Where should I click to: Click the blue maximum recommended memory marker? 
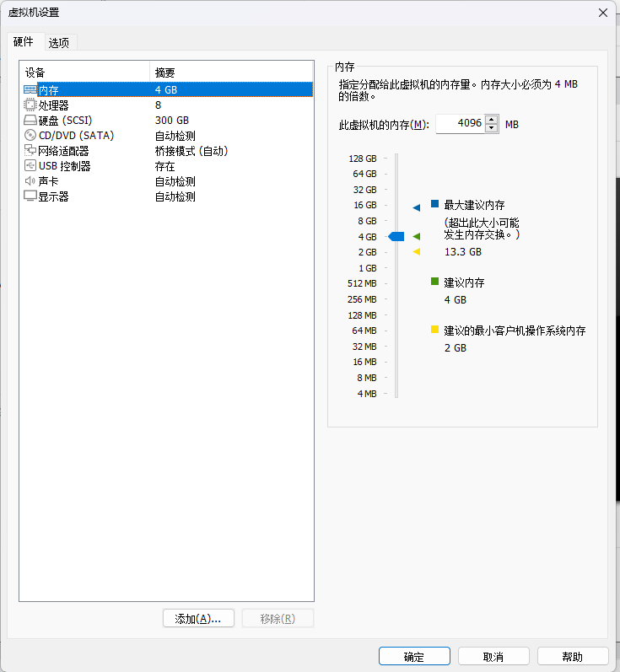pos(416,207)
